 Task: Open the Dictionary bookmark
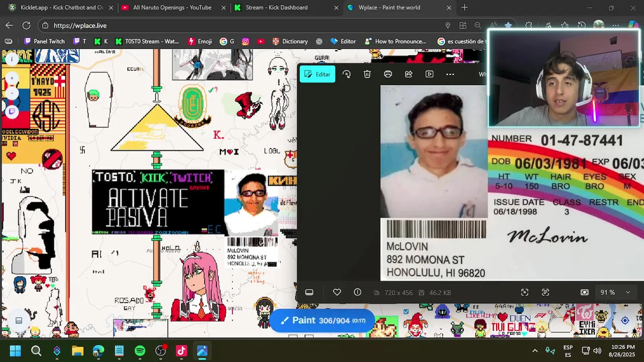(x=290, y=41)
